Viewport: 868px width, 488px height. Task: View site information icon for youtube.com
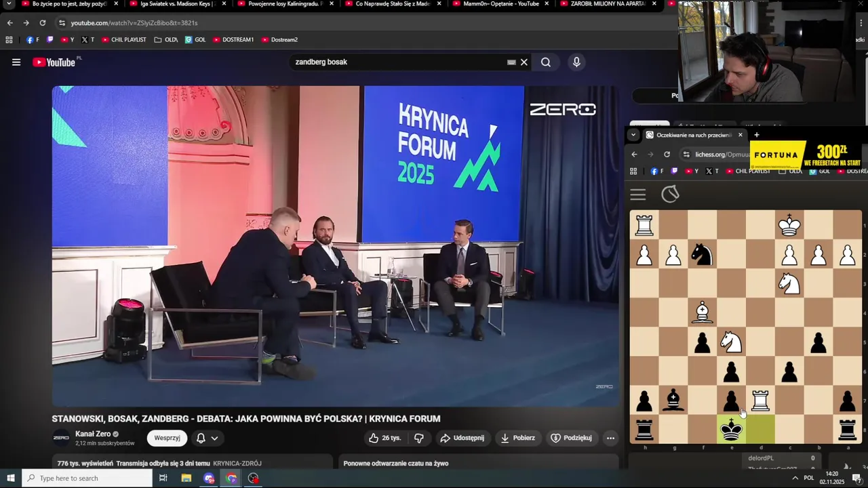(62, 23)
